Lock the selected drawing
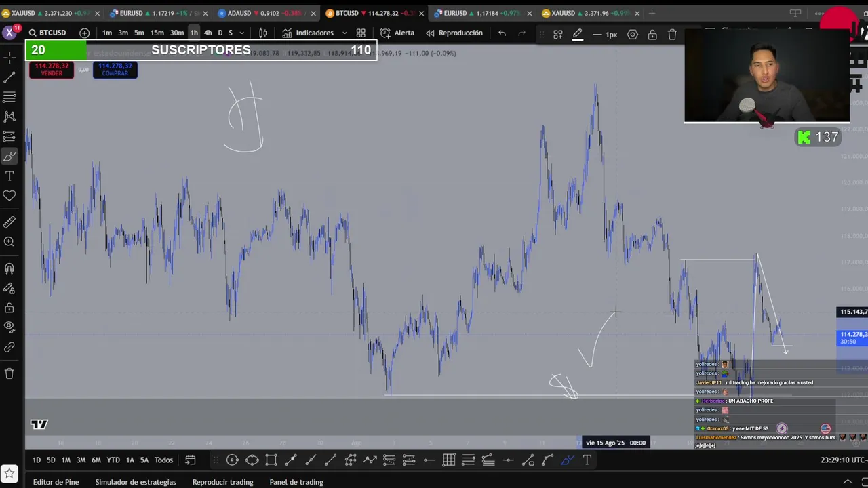This screenshot has height=488, width=868. (652, 35)
